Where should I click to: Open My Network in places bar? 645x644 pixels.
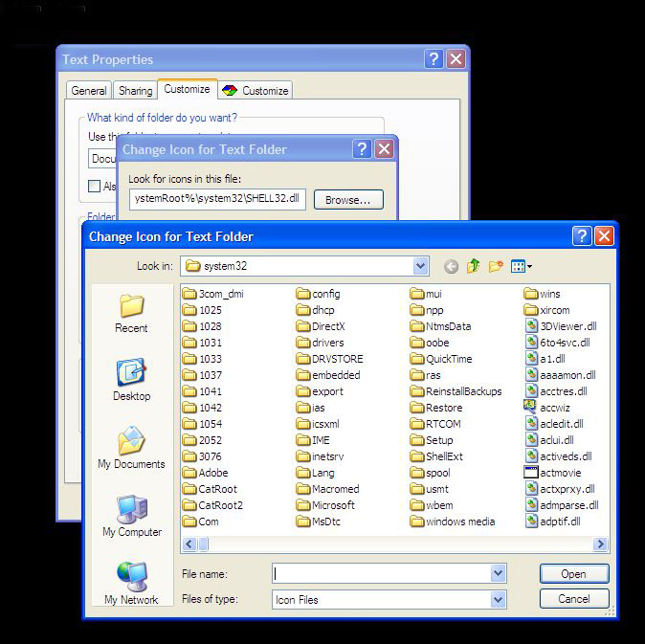click(132, 583)
